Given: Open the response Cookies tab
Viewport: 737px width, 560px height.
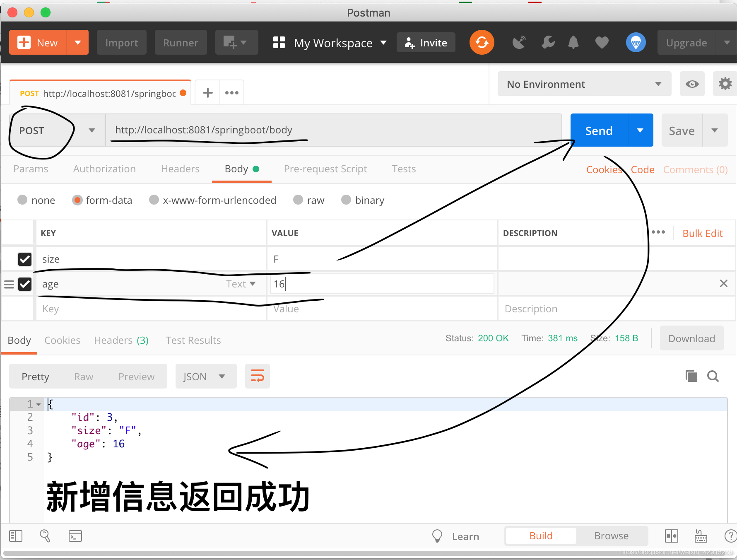Looking at the screenshot, I should (x=62, y=340).
